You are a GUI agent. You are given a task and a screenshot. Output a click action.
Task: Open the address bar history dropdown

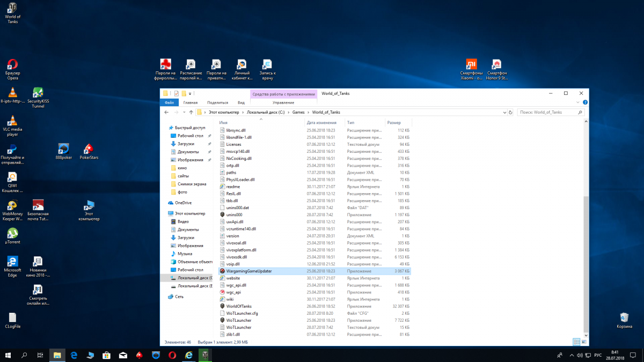point(504,112)
